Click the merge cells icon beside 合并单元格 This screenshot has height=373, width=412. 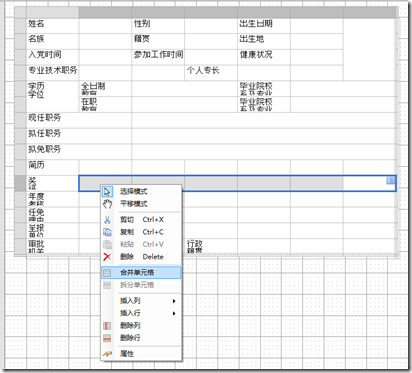click(x=107, y=273)
